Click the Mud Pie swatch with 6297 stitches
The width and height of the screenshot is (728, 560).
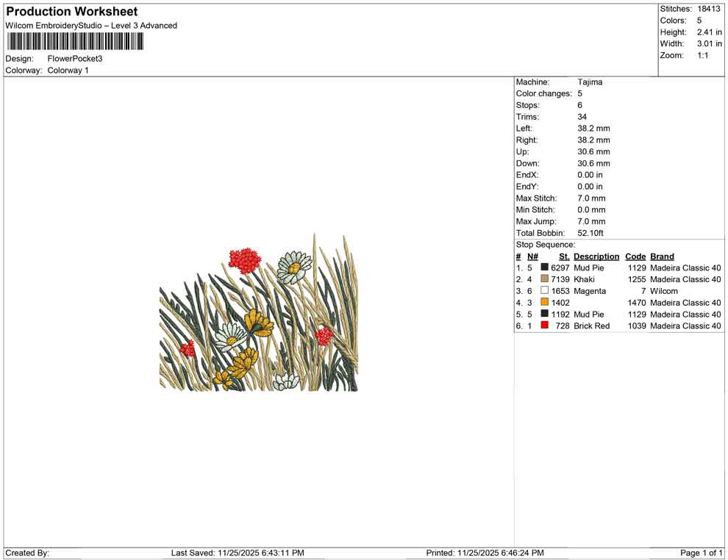pyautogui.click(x=545, y=268)
